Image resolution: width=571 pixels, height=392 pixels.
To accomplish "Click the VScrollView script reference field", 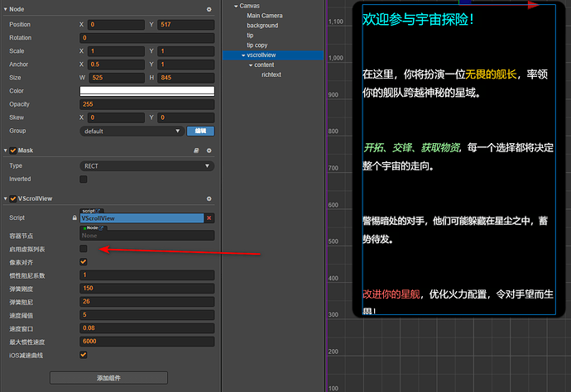I will click(142, 218).
